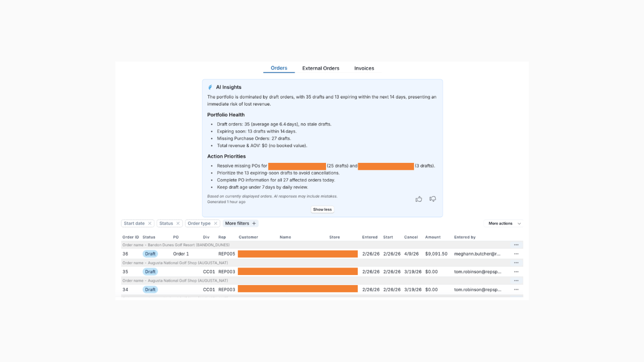
Task: Click the Show less button
Action: point(322,209)
